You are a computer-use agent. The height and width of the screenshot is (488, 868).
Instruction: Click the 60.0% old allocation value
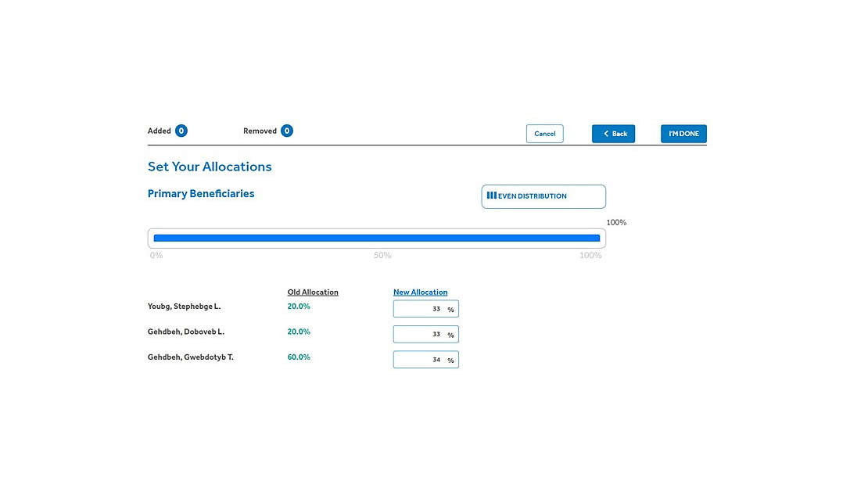299,357
